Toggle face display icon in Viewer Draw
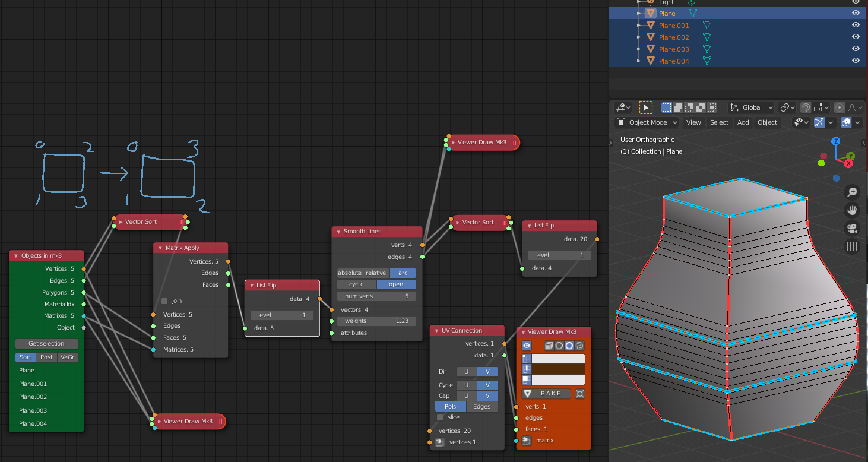The height and width of the screenshot is (462, 868). coord(527,379)
